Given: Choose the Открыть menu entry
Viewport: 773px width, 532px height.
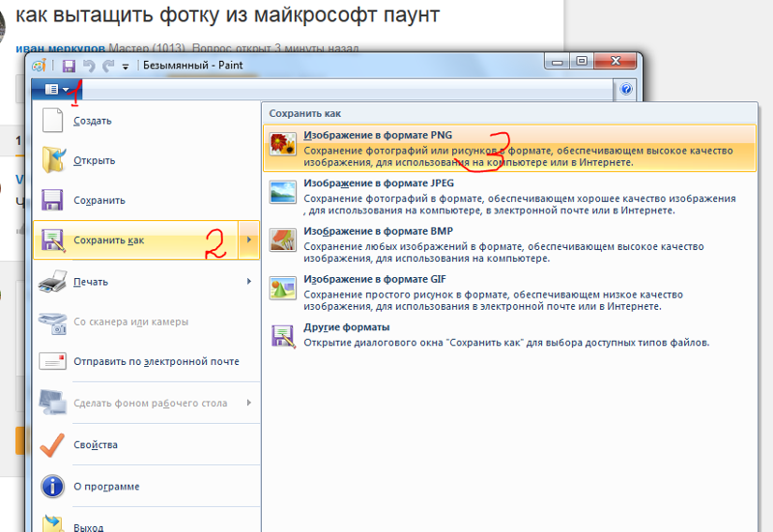Looking at the screenshot, I should tap(147, 160).
